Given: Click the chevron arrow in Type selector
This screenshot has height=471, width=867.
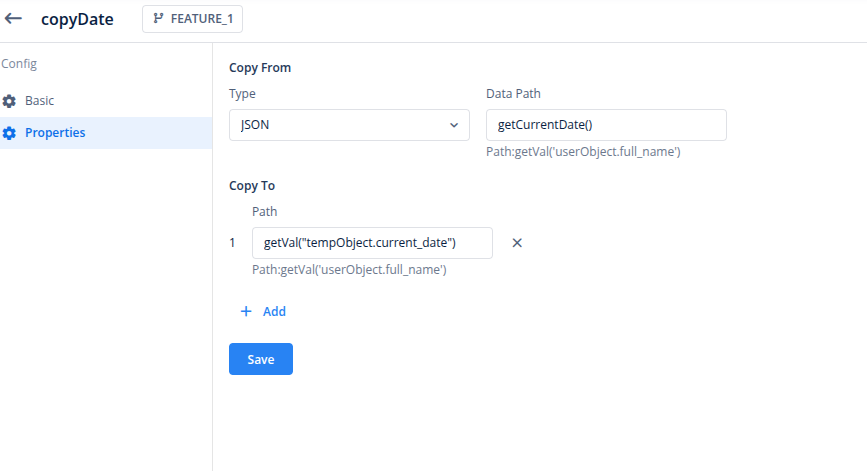Looking at the screenshot, I should click(454, 125).
